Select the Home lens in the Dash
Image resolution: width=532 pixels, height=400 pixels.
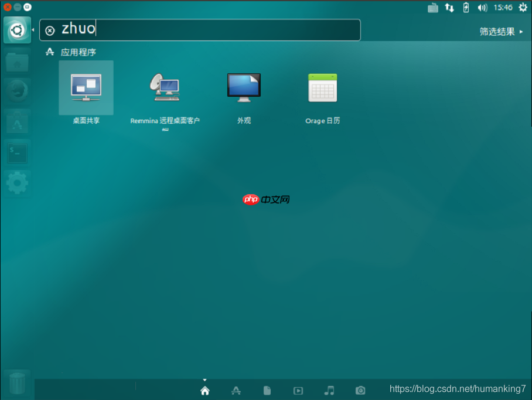[204, 389]
